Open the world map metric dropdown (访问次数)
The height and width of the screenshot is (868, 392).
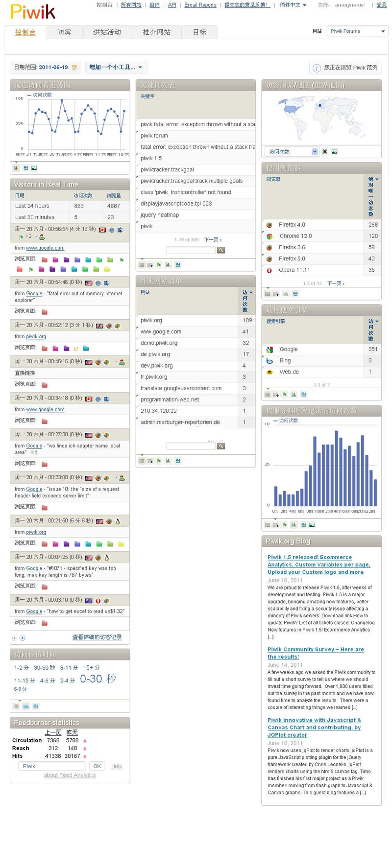tap(292, 152)
